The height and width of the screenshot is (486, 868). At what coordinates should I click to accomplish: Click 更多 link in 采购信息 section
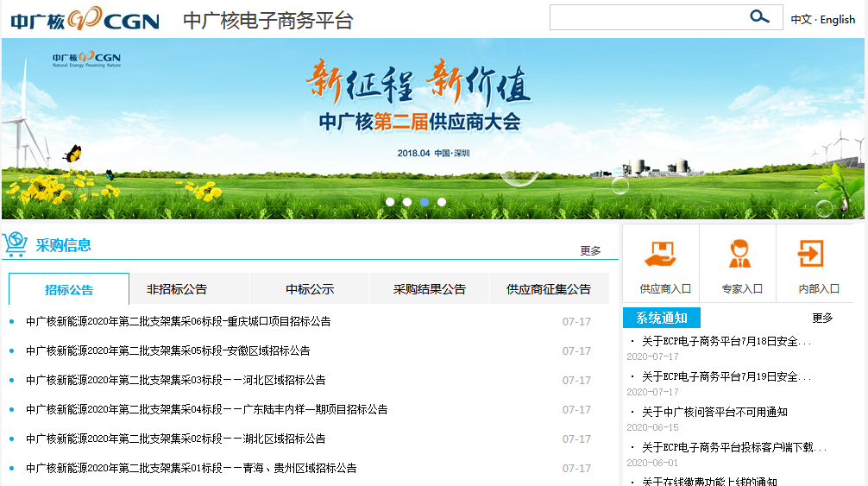click(590, 250)
